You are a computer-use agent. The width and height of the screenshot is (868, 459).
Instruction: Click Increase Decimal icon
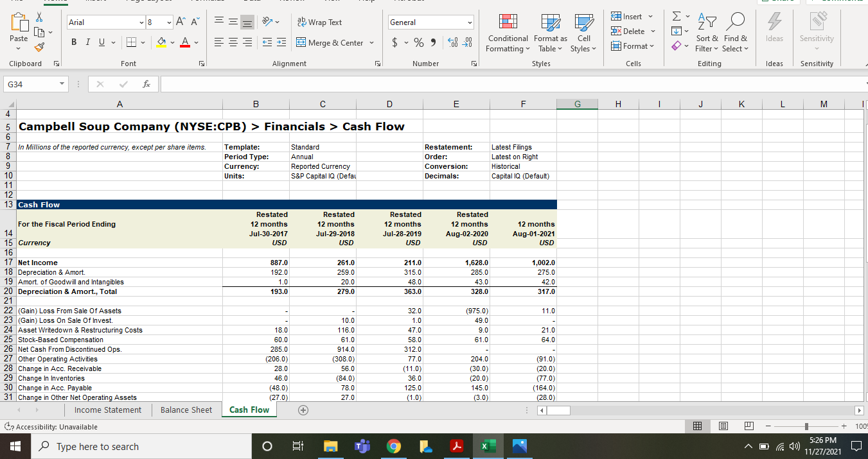pos(452,43)
